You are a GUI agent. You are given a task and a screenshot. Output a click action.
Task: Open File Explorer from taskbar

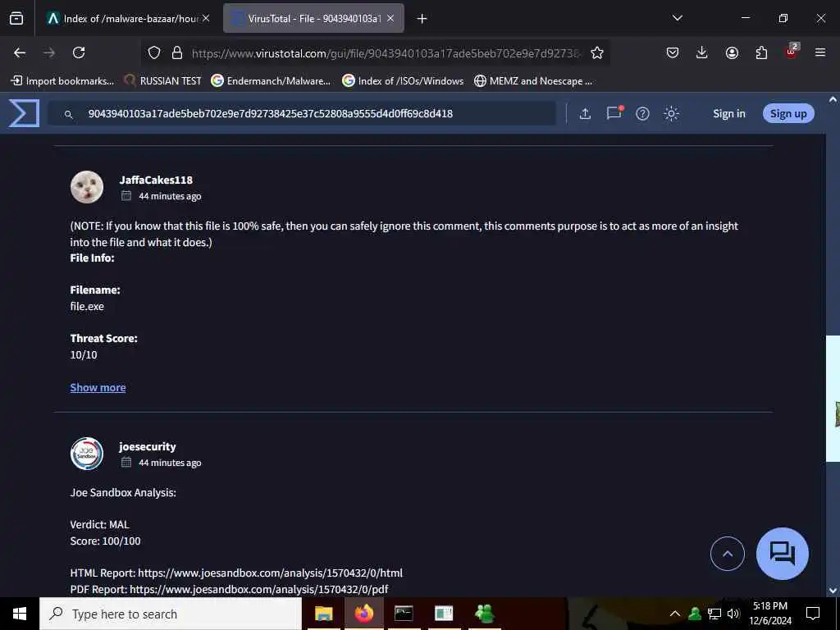(323, 614)
